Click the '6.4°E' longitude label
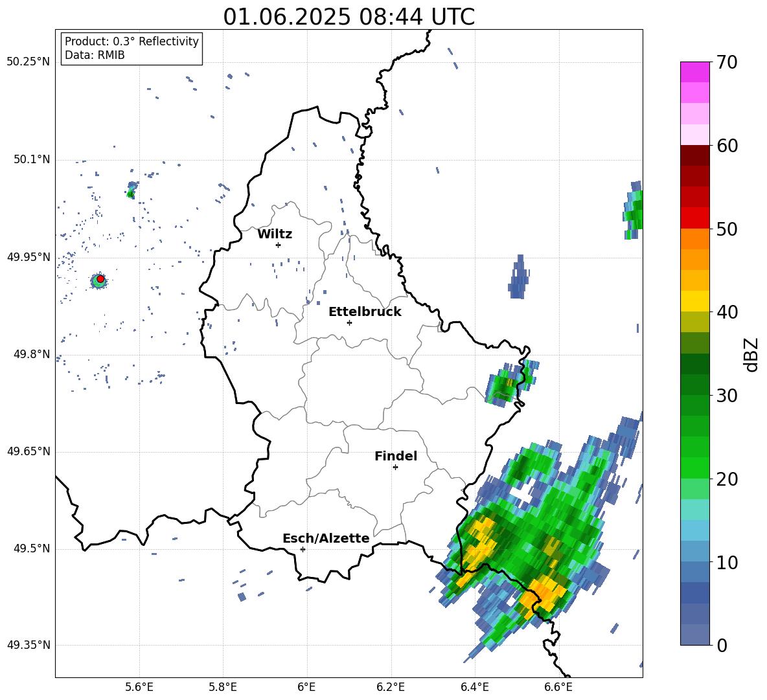 pyautogui.click(x=474, y=687)
